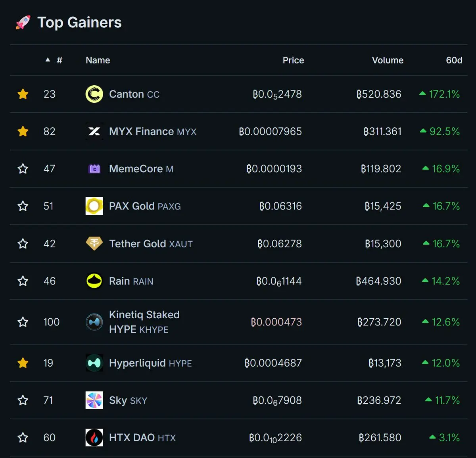The image size is (476, 458).
Task: Open the Rain RAIN coin page
Action: 131,281
